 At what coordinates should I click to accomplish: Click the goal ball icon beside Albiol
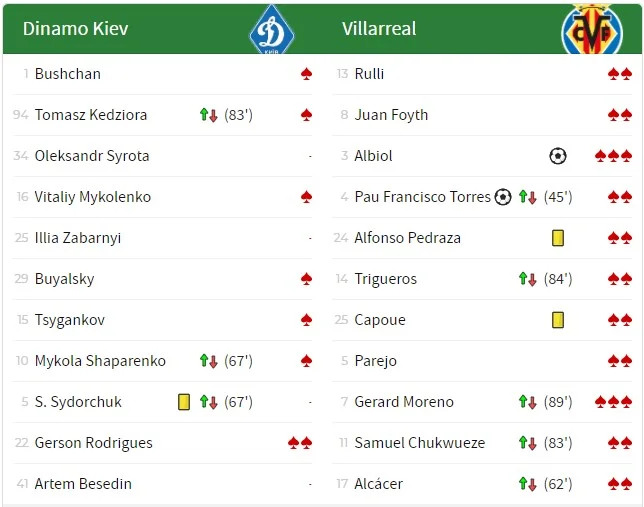[558, 156]
